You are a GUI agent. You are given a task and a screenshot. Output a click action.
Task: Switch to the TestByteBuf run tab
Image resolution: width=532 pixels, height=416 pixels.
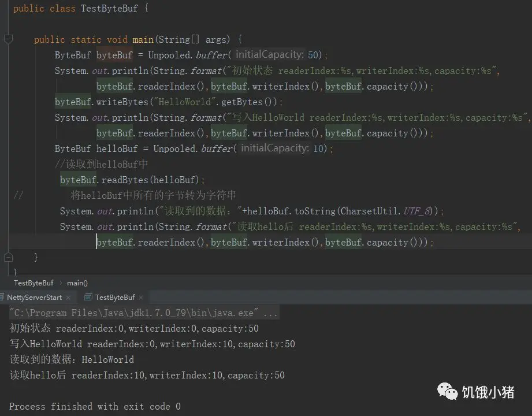tap(115, 297)
